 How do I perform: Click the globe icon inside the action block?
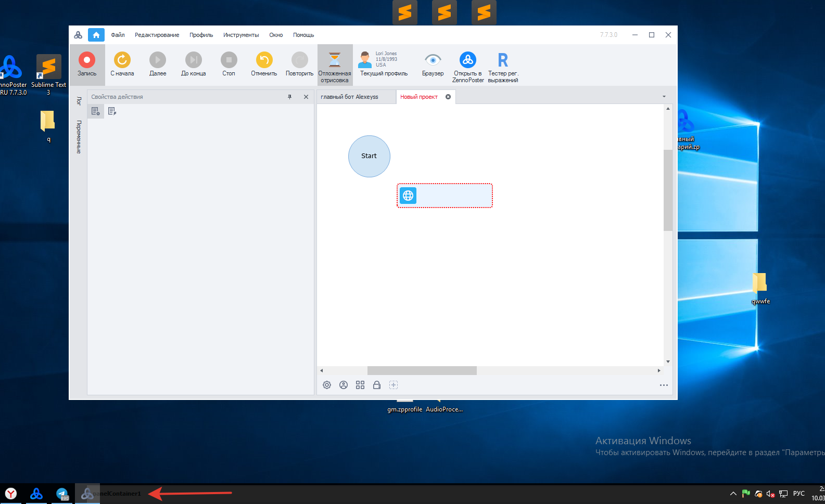tap(408, 196)
